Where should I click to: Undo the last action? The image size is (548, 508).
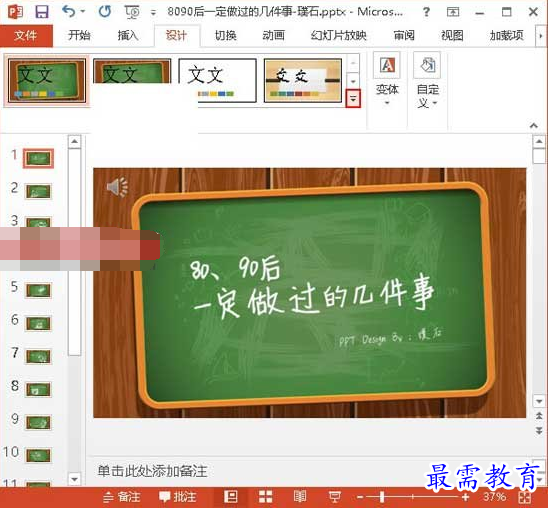pyautogui.click(x=68, y=12)
